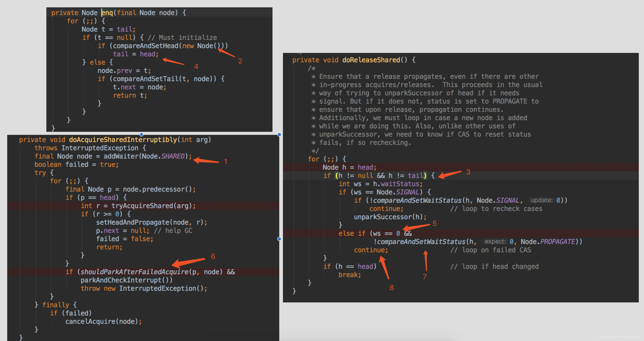Click the highlighted 'int r = tryAcquireShared(arg);' line
644x341 pixels.
point(138,206)
